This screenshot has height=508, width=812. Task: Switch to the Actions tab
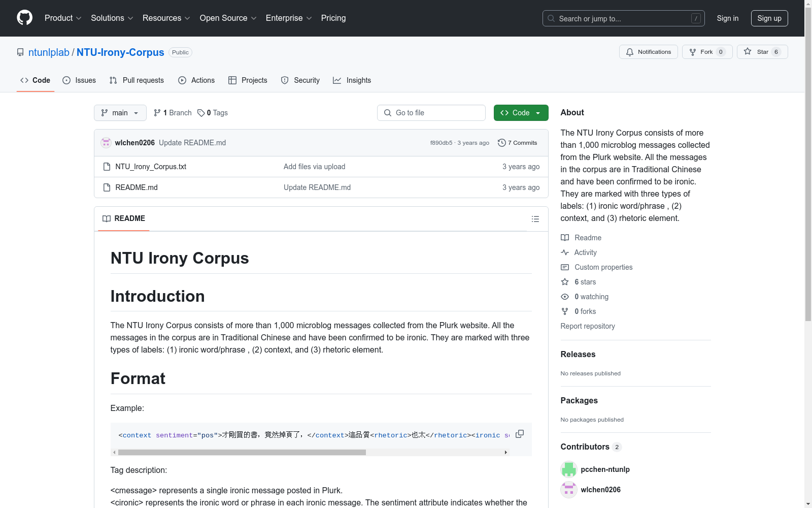pyautogui.click(x=196, y=80)
